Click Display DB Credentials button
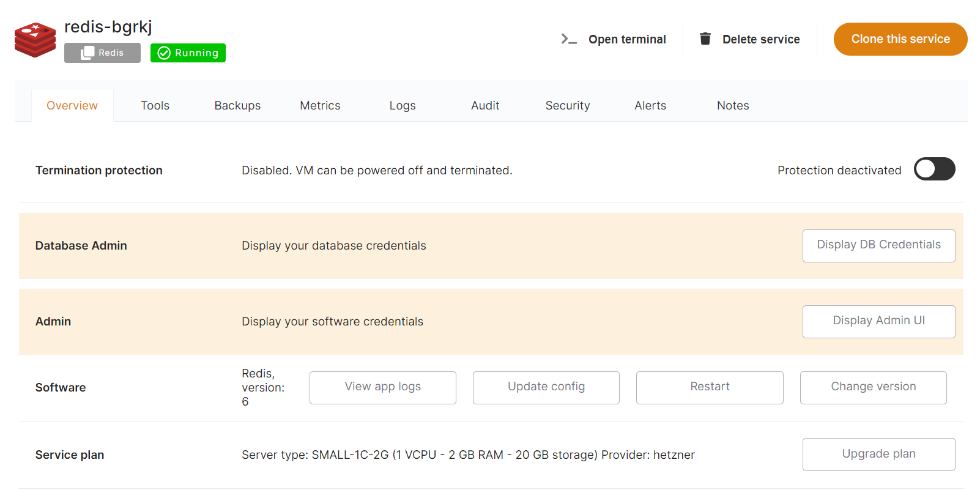980x490 pixels. pos(878,245)
